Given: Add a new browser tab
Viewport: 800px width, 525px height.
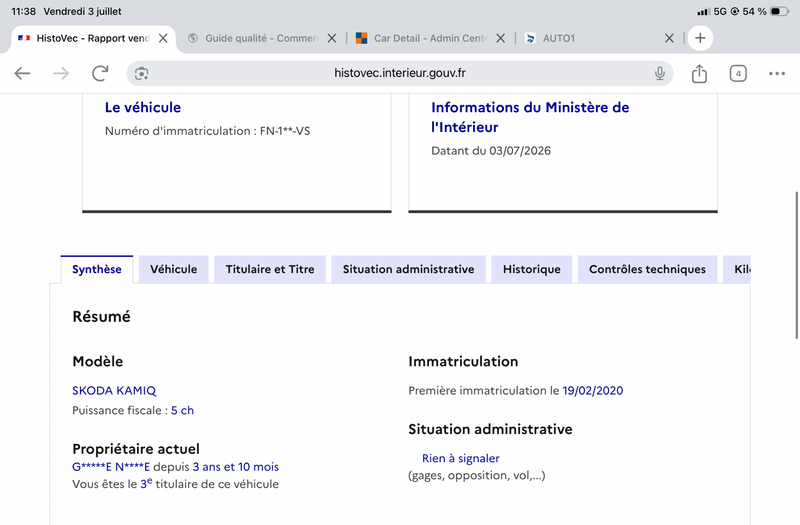Looking at the screenshot, I should 700,38.
